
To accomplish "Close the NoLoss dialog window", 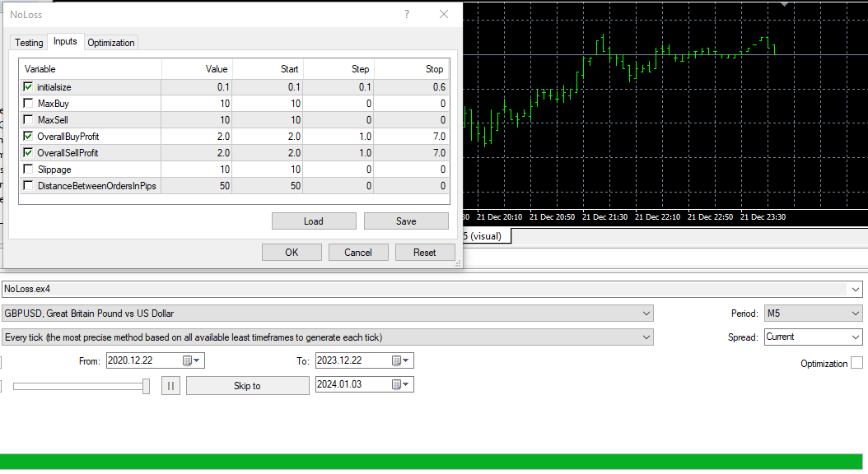I will (444, 14).
